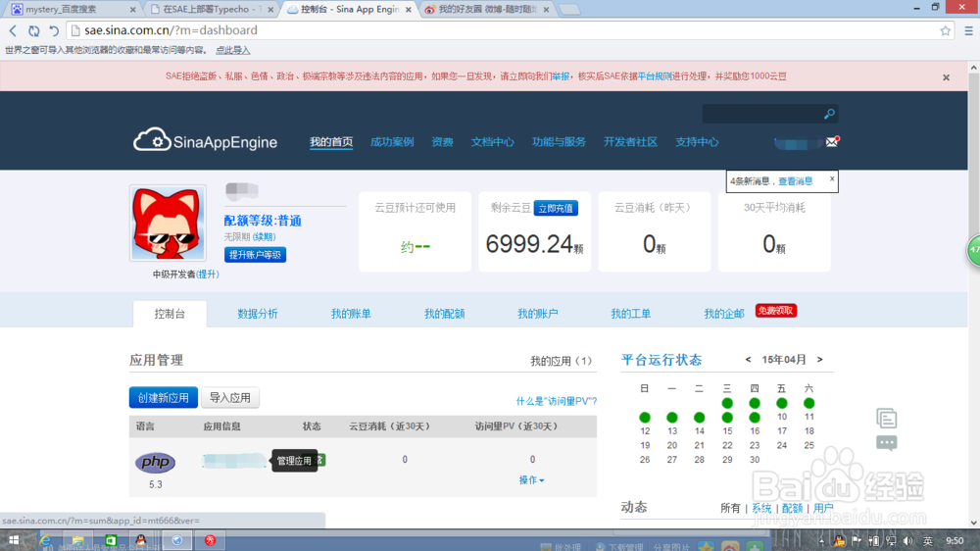The height and width of the screenshot is (551, 980).
Task: Open the mail envelope notifications icon
Action: pos(832,142)
